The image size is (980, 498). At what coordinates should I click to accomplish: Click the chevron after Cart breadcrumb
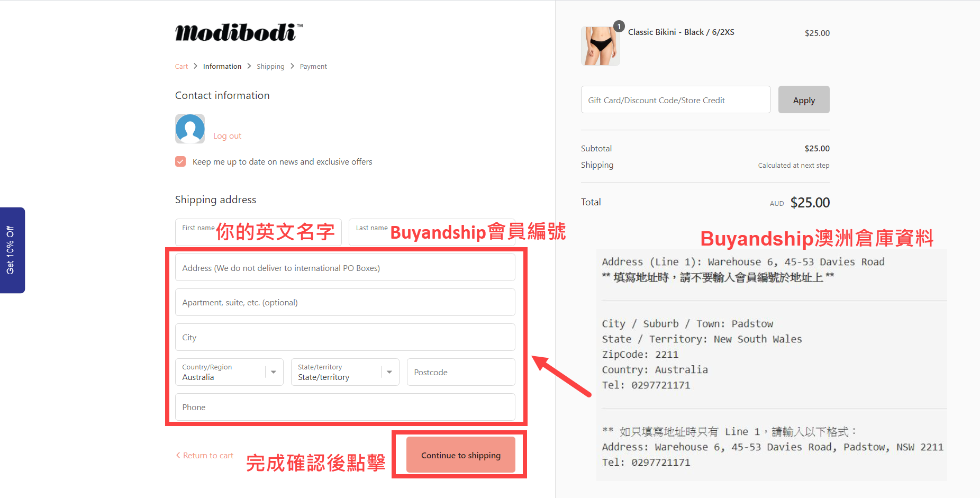click(x=195, y=66)
